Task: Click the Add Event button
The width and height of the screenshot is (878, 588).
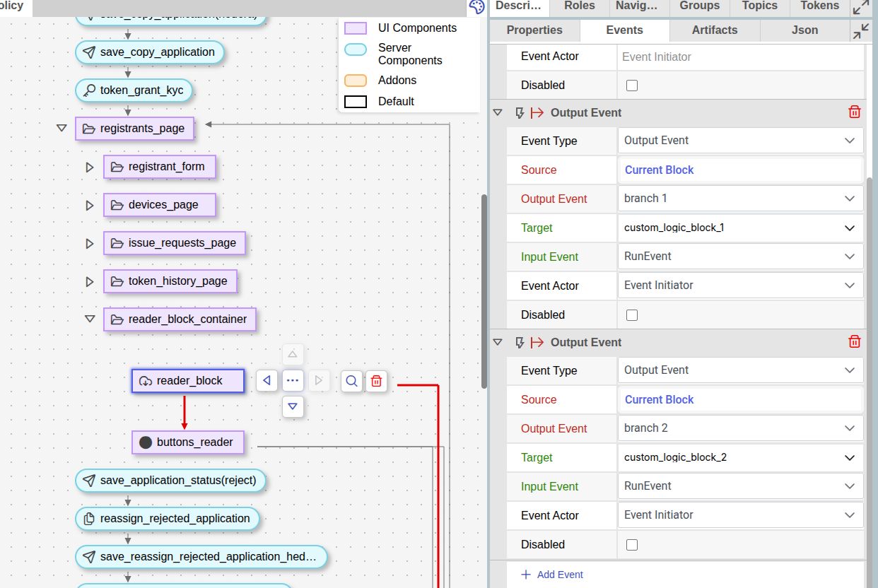Action: 552,575
